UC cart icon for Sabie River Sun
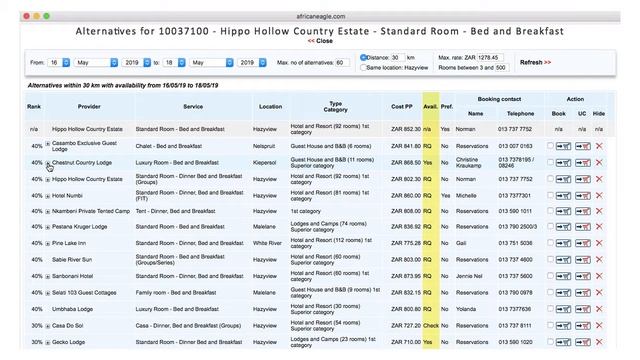 [582, 260]
